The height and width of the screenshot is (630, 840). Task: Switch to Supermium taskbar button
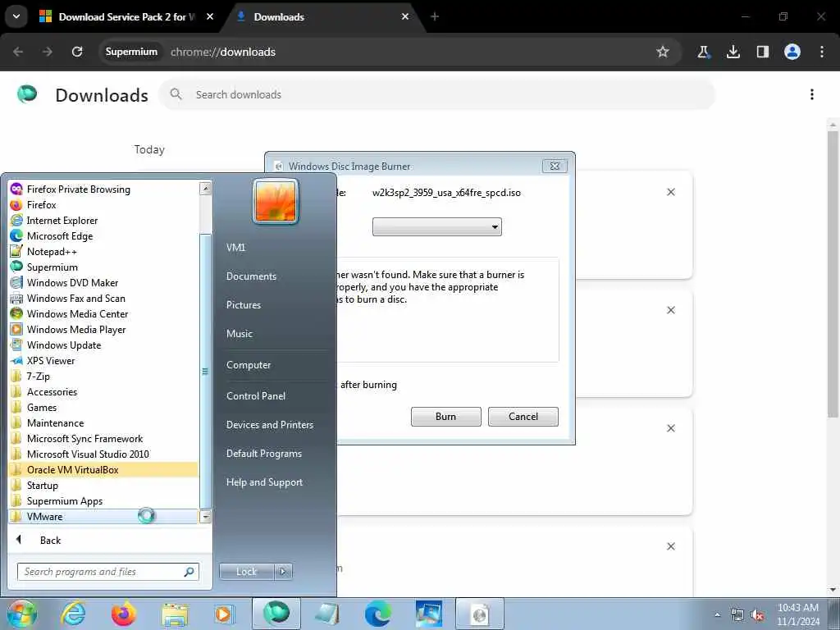point(276,614)
